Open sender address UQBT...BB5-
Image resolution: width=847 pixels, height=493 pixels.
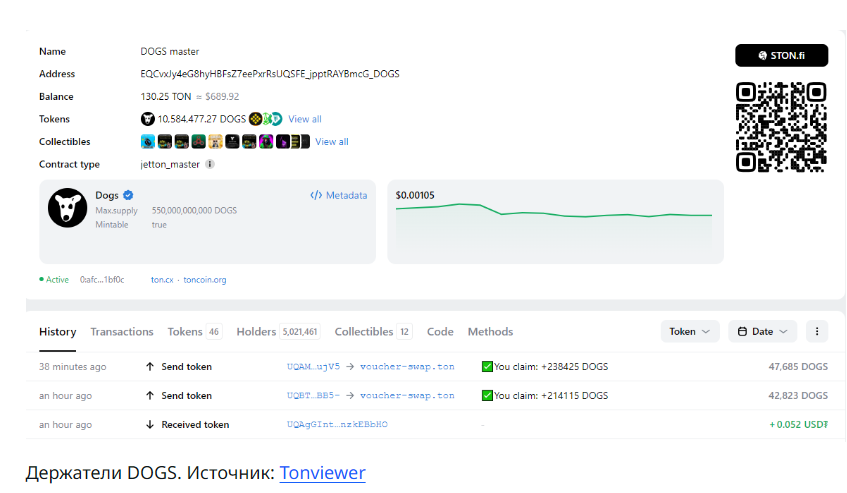313,396
